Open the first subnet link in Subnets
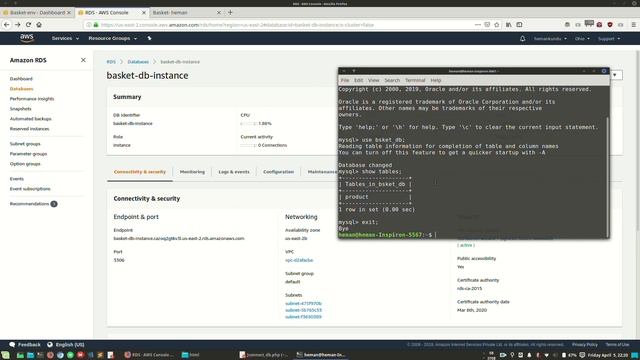Screen dimensions: 640x360 click(x=303, y=303)
